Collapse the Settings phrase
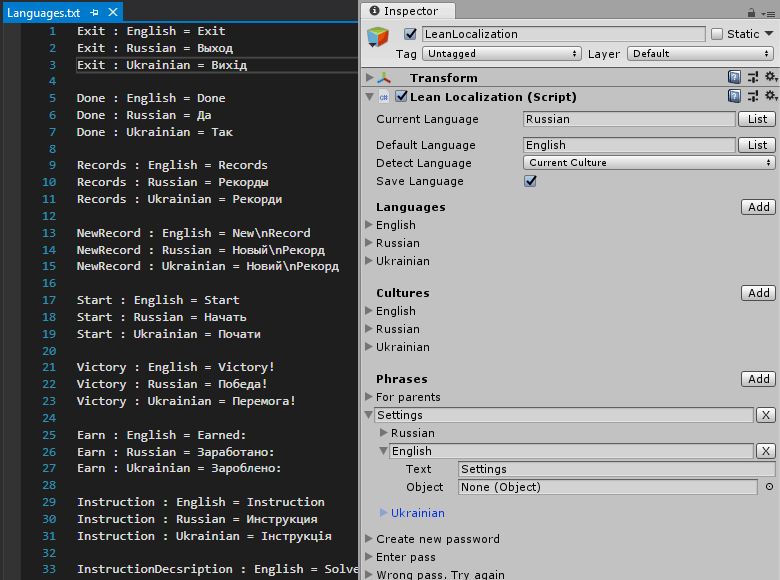Screen dimensions: 780x580 point(369,414)
